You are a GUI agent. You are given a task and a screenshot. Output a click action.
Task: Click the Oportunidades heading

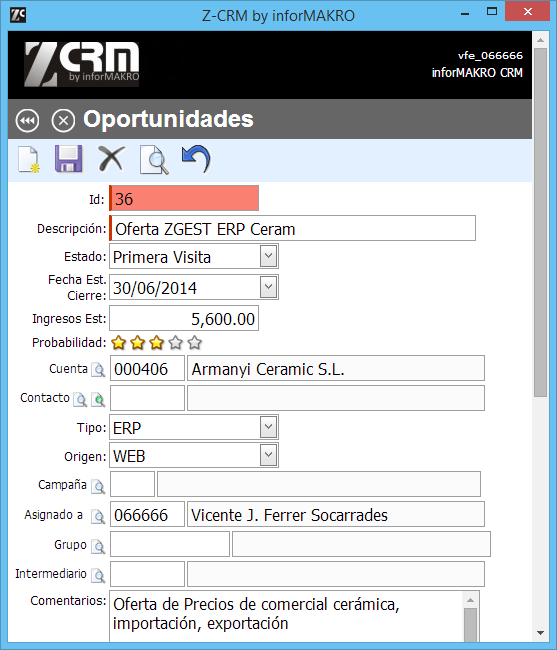(x=168, y=119)
